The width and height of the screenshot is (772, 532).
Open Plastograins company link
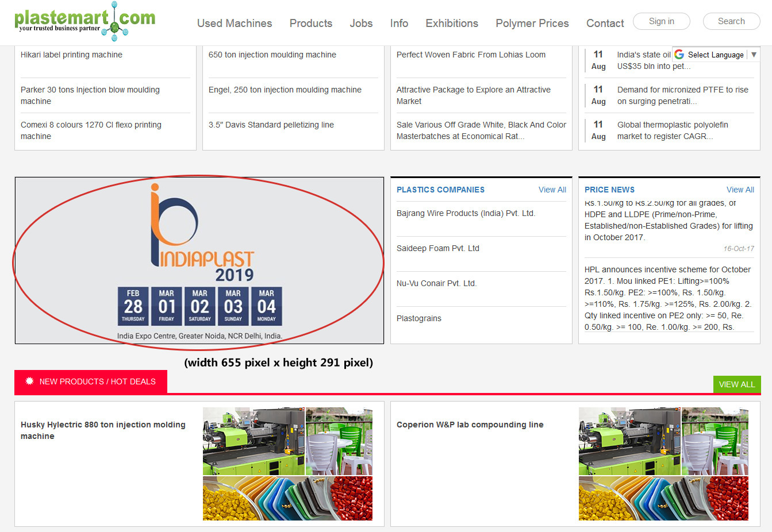[419, 318]
